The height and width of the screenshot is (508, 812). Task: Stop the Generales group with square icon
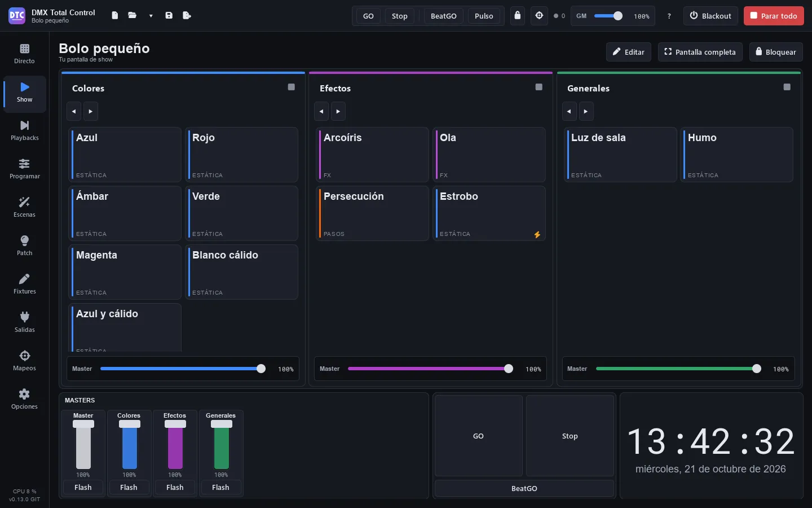787,87
